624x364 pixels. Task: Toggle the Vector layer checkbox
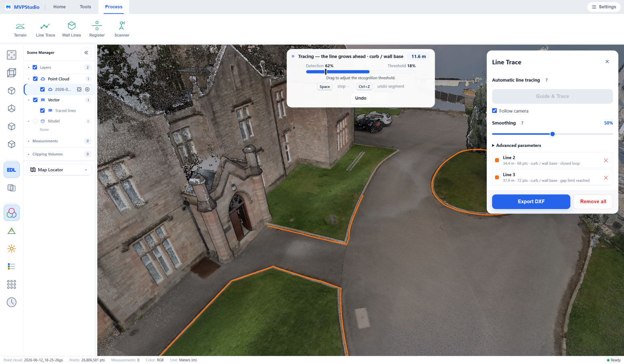tap(35, 100)
